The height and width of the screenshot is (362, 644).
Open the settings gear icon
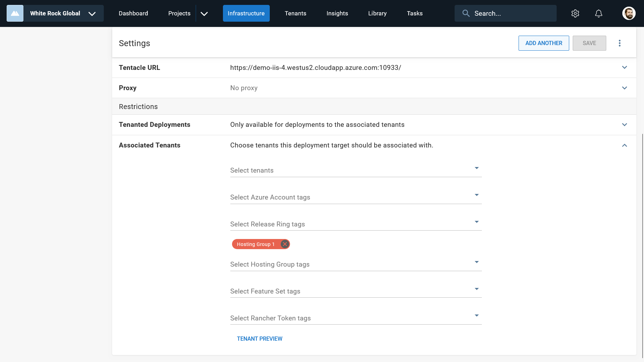coord(575,13)
